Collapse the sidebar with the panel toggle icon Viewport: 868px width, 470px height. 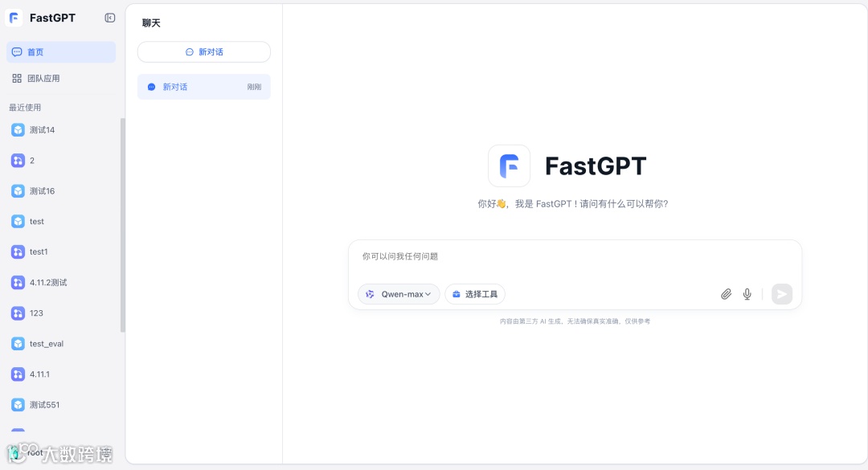tap(109, 18)
